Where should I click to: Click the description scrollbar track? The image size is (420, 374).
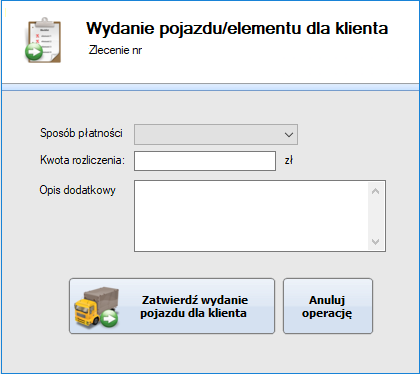click(x=375, y=216)
